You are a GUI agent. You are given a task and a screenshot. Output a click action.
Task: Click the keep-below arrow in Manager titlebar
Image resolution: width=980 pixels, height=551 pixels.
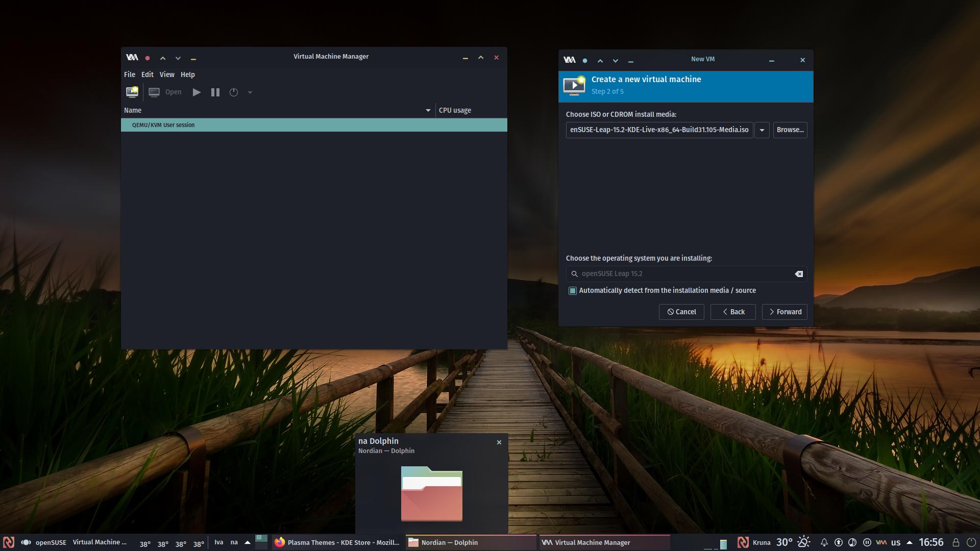pyautogui.click(x=178, y=58)
